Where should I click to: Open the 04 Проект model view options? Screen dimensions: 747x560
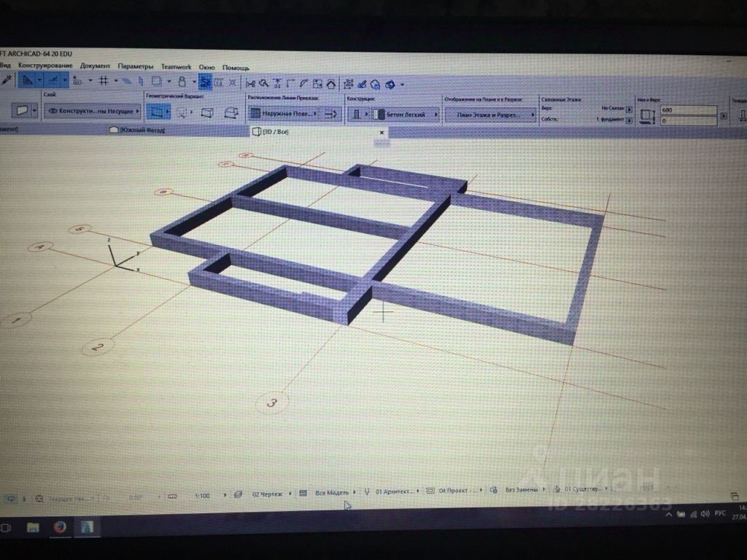457,491
